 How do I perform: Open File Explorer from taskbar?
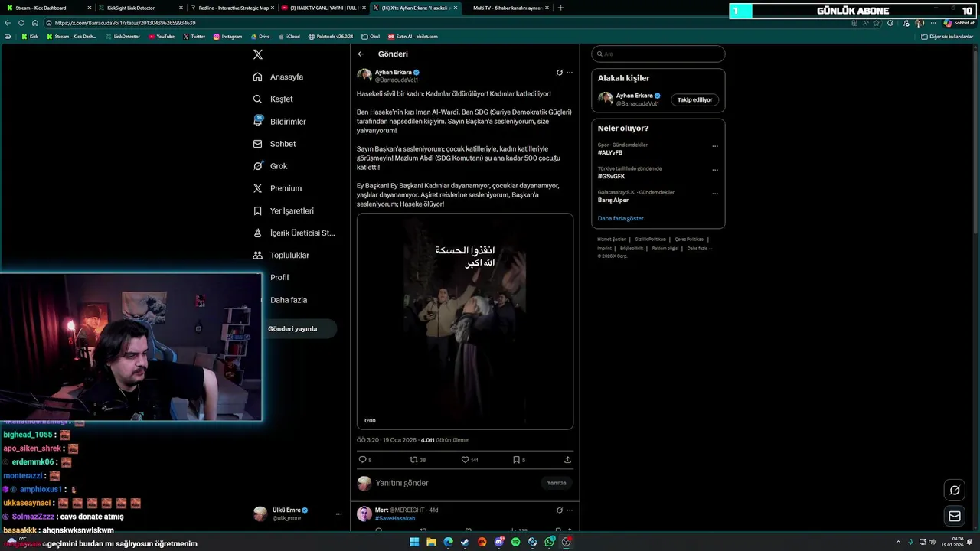tap(431, 542)
